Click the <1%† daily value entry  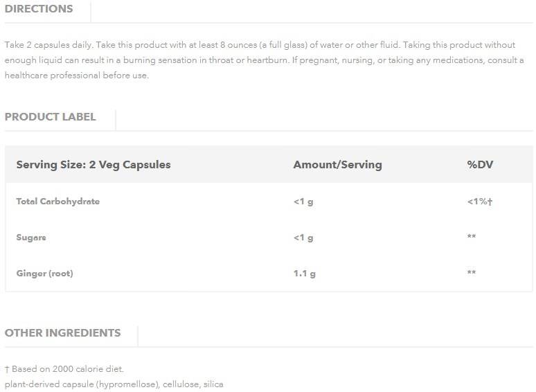coord(480,202)
